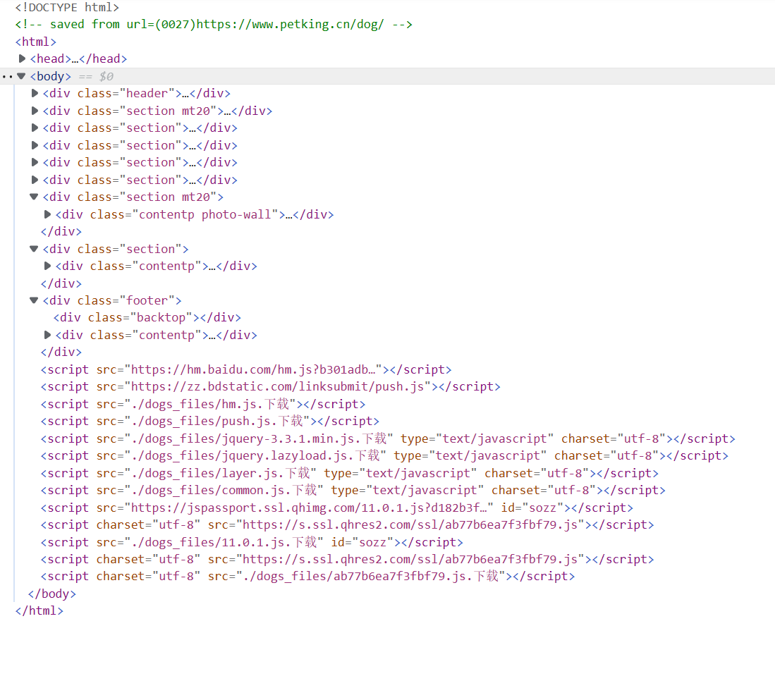
Task: Click the "contentp photo-wall" class value
Action: tap(205, 214)
